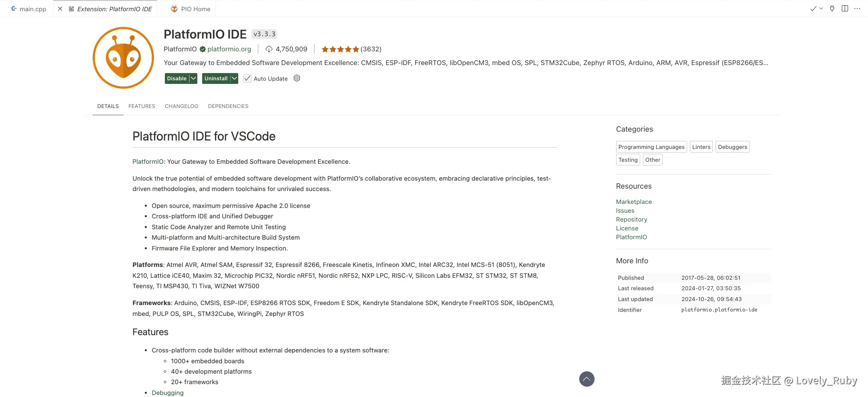
Task: Click the scroll-to-top arrow button
Action: point(586,379)
